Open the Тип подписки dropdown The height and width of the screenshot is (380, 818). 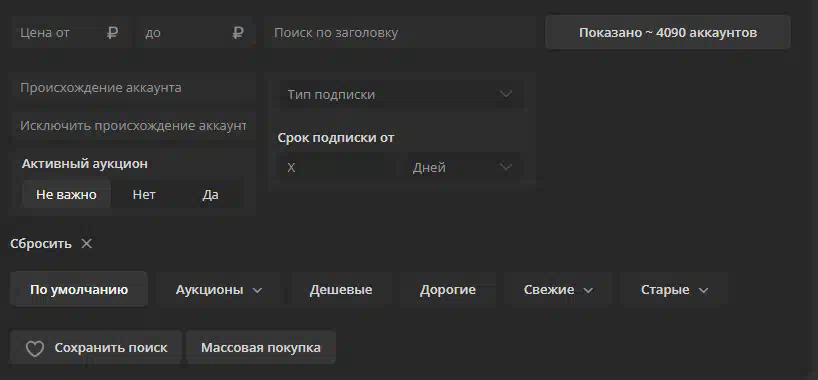[x=400, y=94]
